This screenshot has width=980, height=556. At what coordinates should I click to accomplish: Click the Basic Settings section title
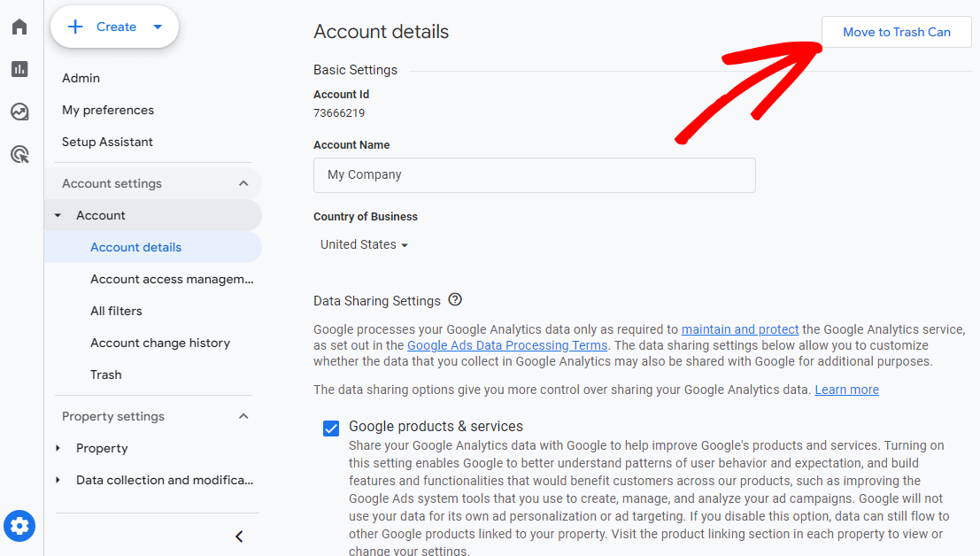(x=356, y=70)
